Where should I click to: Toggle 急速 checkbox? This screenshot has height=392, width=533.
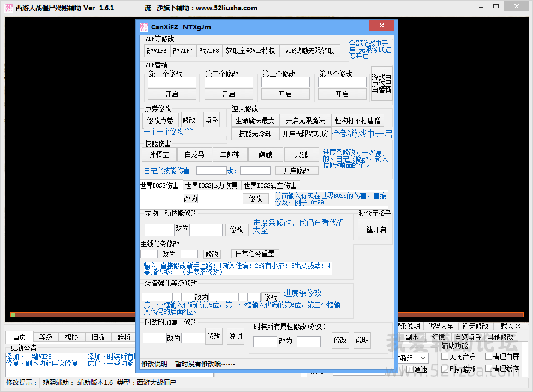(x=417, y=370)
